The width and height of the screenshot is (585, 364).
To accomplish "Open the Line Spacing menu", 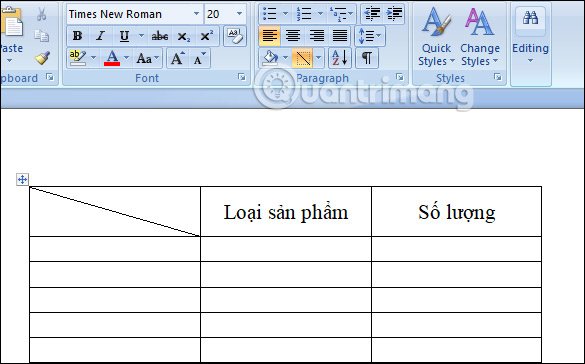I will [x=369, y=36].
